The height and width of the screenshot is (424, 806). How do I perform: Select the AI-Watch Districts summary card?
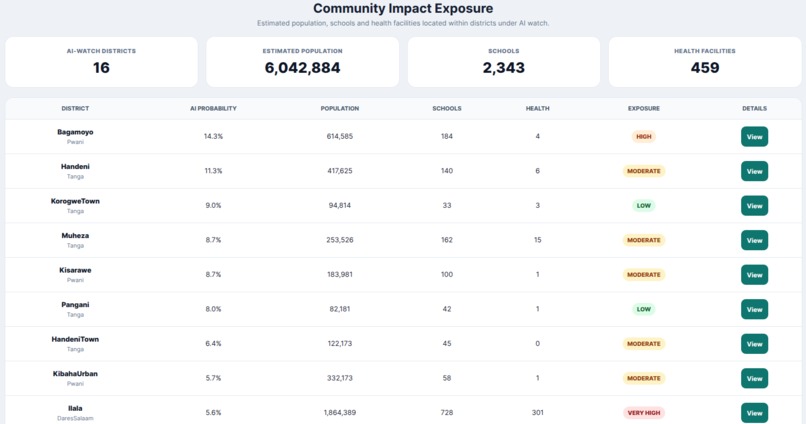point(101,62)
